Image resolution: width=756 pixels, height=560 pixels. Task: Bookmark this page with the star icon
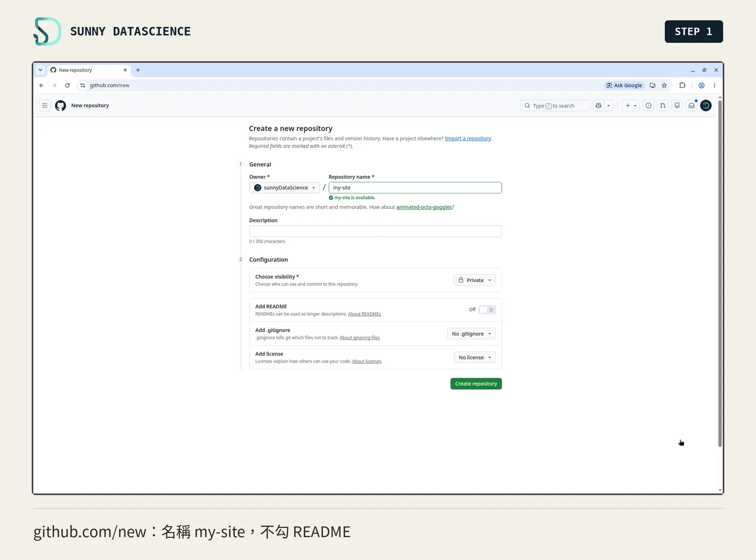[664, 86]
